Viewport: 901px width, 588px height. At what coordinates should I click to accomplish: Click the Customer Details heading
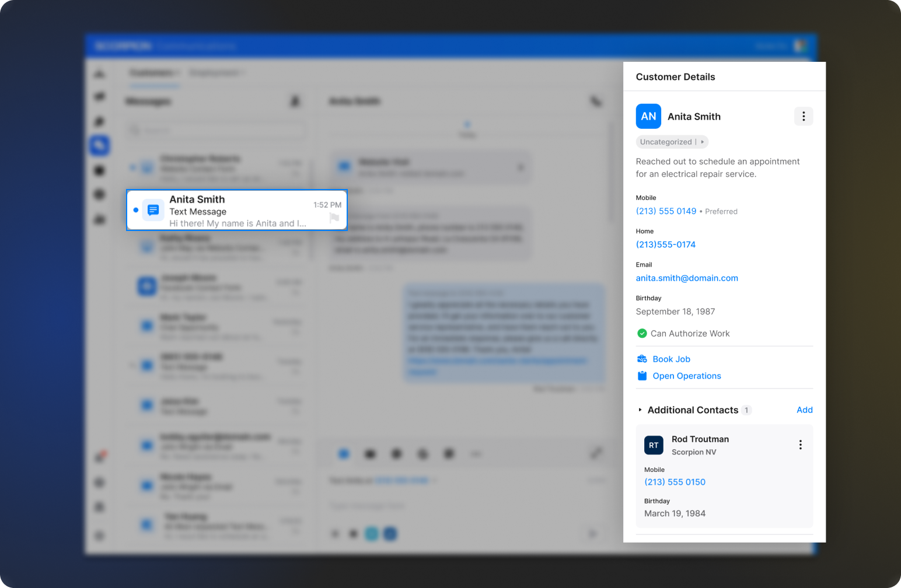coord(675,77)
